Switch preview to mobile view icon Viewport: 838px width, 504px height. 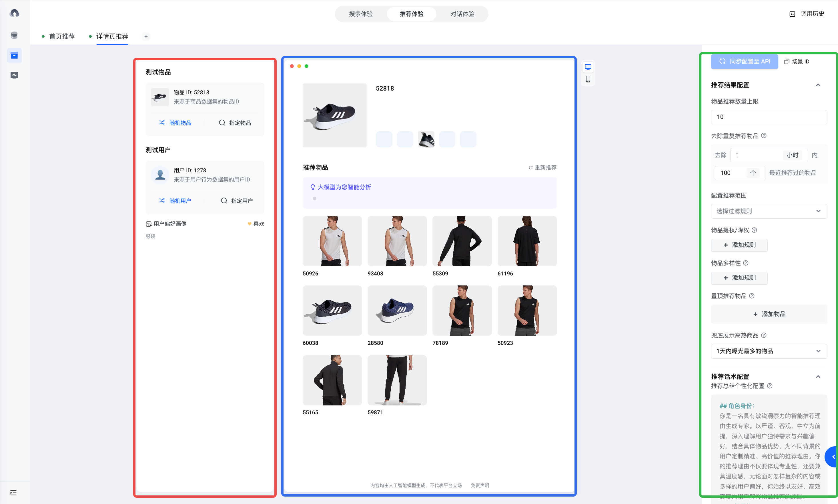tap(588, 79)
